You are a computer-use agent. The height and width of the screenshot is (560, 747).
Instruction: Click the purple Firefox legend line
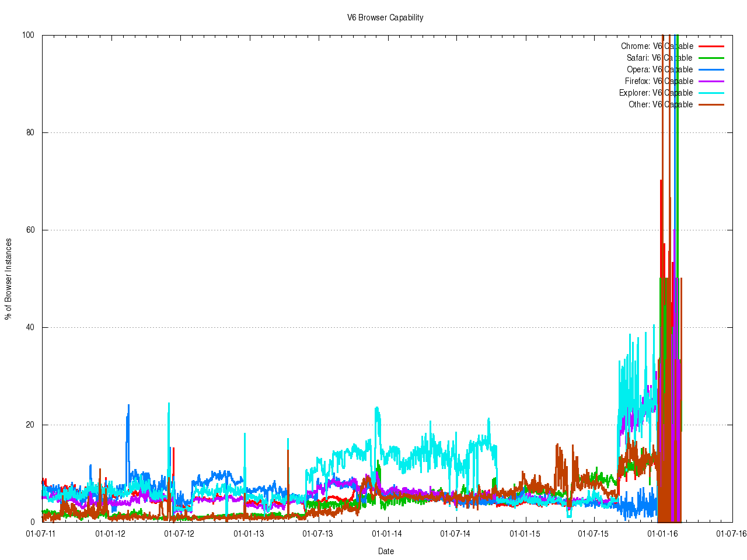(x=711, y=81)
